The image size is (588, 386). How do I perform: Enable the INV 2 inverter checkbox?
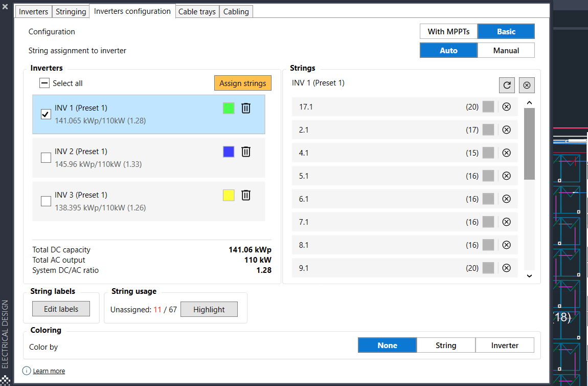click(46, 158)
